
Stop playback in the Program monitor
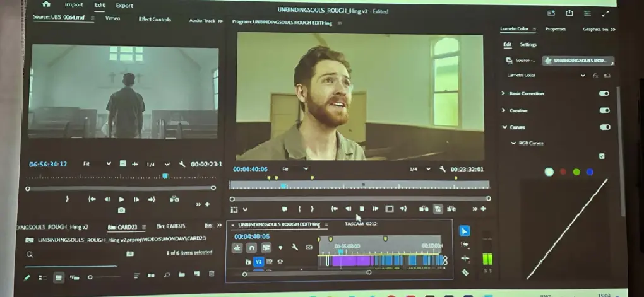coord(362,209)
